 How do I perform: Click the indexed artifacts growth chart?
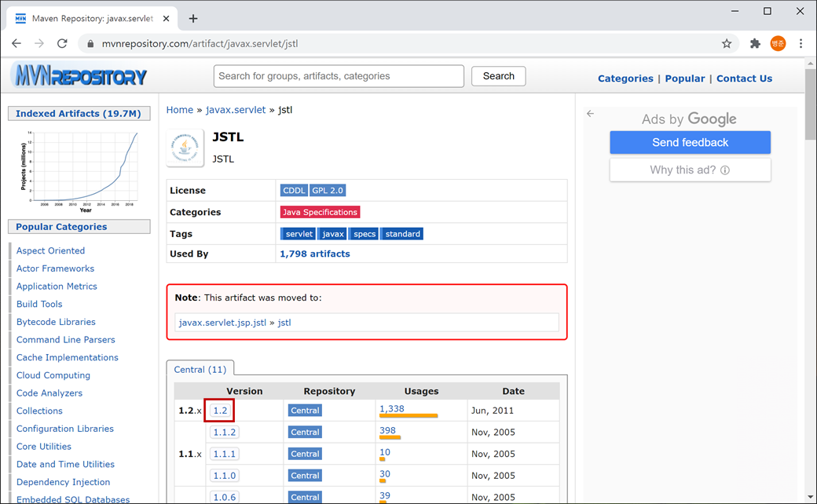79,171
